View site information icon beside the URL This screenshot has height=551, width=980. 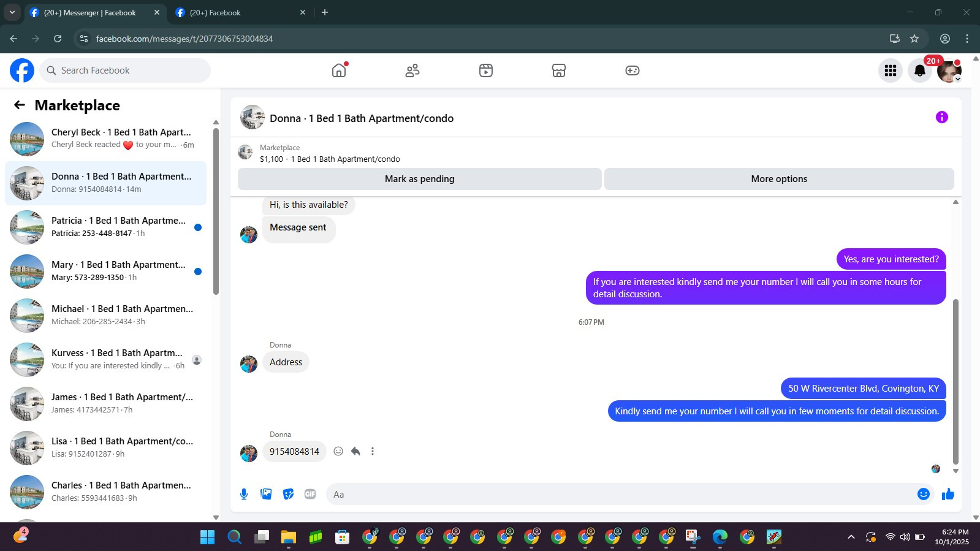(x=84, y=39)
